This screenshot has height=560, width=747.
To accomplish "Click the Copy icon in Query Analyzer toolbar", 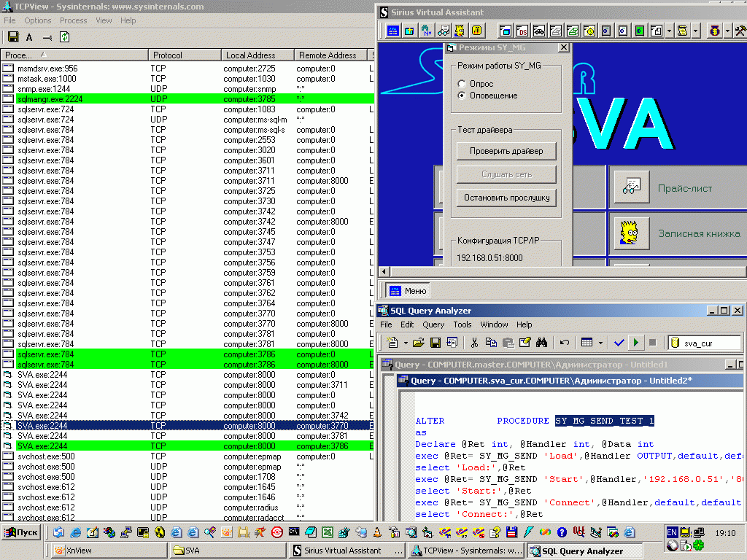I will 491,343.
